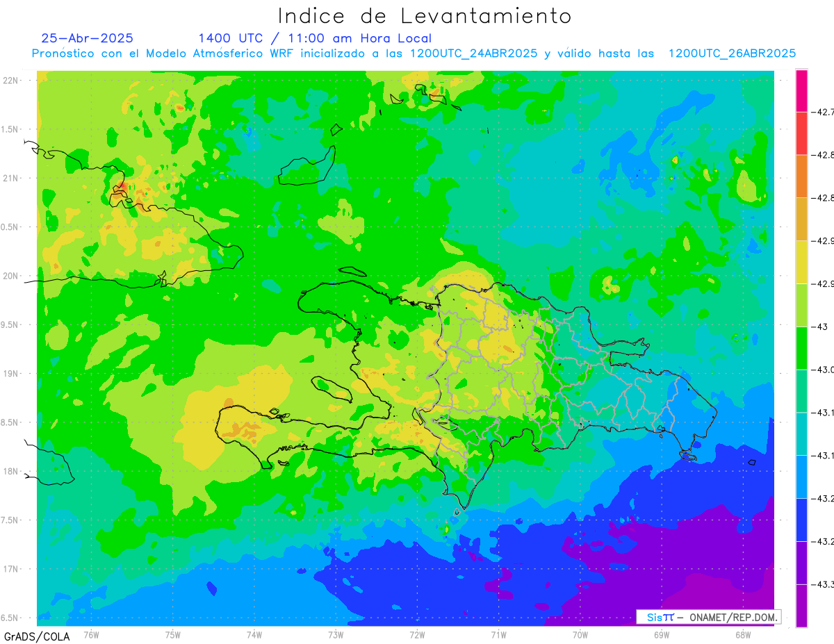Screen dimensions: 834x644
Task: Pick the royal blue color bar swatch
Action: (801, 520)
